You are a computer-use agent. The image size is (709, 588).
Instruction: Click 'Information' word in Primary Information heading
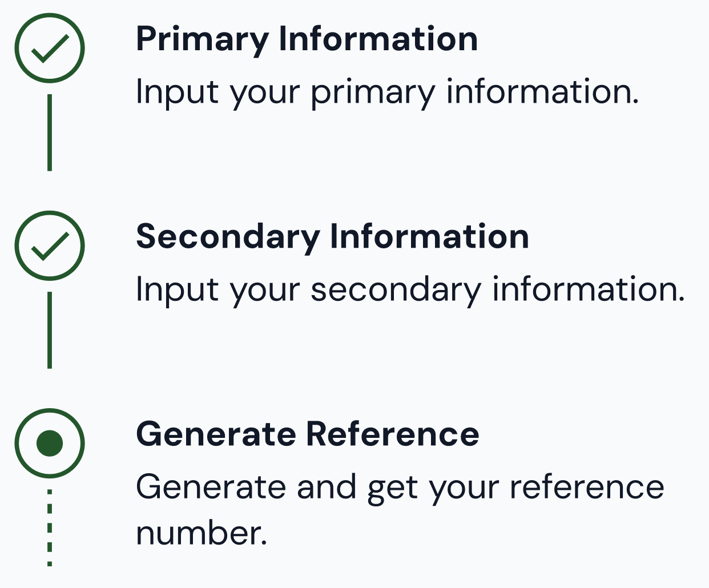click(378, 39)
